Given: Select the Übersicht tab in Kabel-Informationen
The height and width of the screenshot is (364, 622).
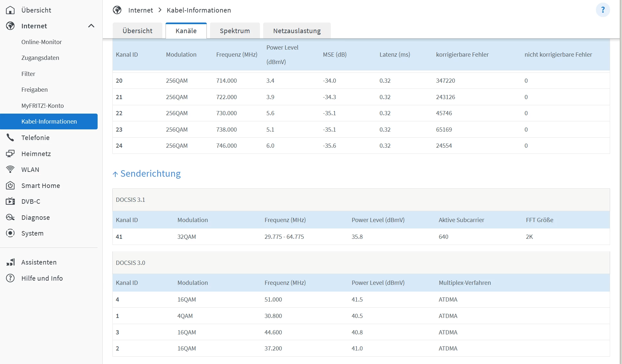Looking at the screenshot, I should 137,31.
